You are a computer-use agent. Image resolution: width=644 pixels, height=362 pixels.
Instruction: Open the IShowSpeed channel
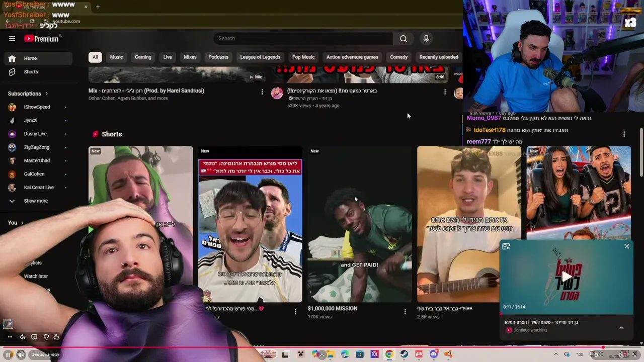(x=38, y=107)
